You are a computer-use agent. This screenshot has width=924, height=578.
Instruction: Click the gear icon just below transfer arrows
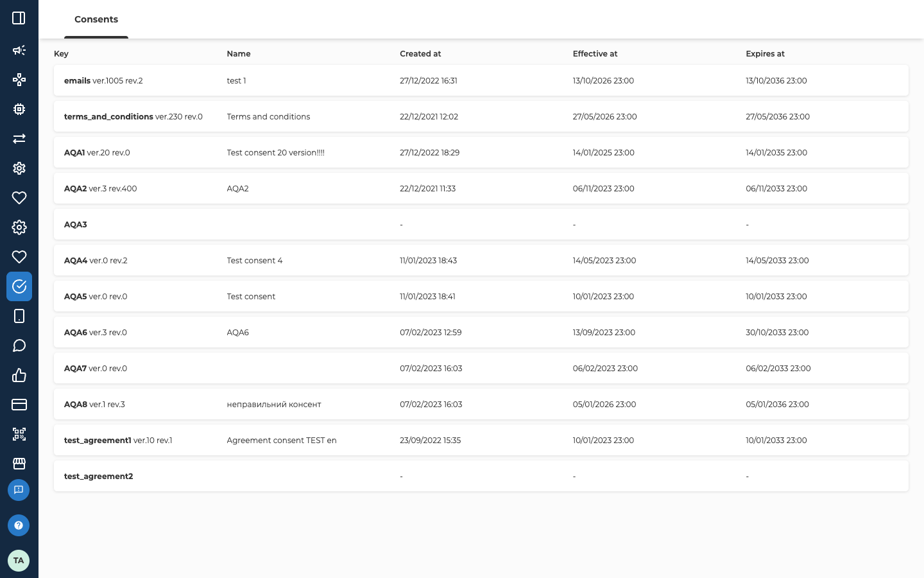click(x=19, y=168)
